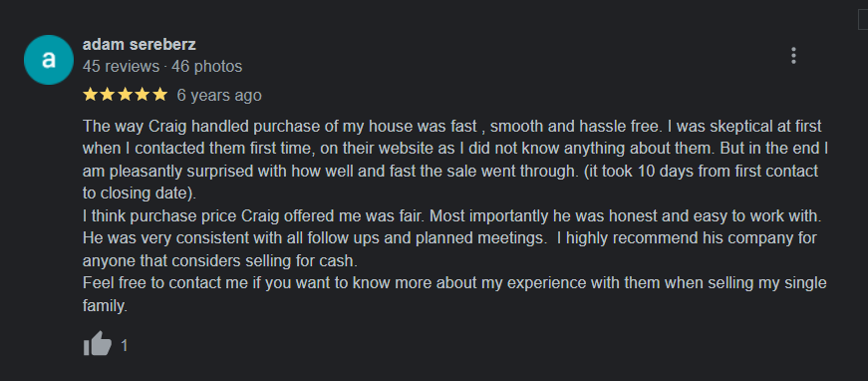Open adam sereberz's profile name link
This screenshot has height=381, width=868.
click(x=139, y=44)
